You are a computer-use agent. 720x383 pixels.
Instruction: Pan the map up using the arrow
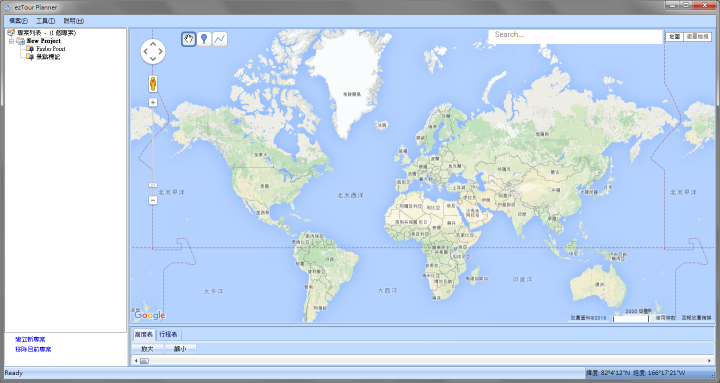point(153,43)
